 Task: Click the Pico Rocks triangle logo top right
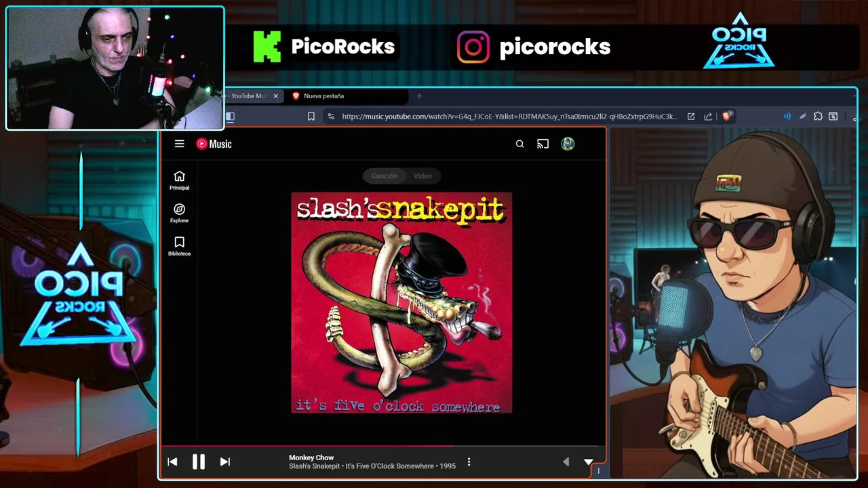point(739,41)
